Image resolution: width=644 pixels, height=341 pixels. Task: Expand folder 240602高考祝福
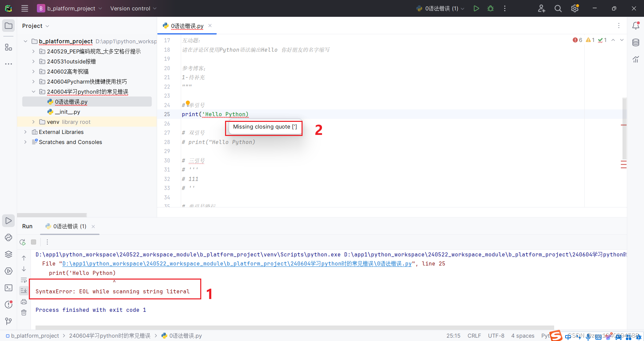(x=34, y=71)
